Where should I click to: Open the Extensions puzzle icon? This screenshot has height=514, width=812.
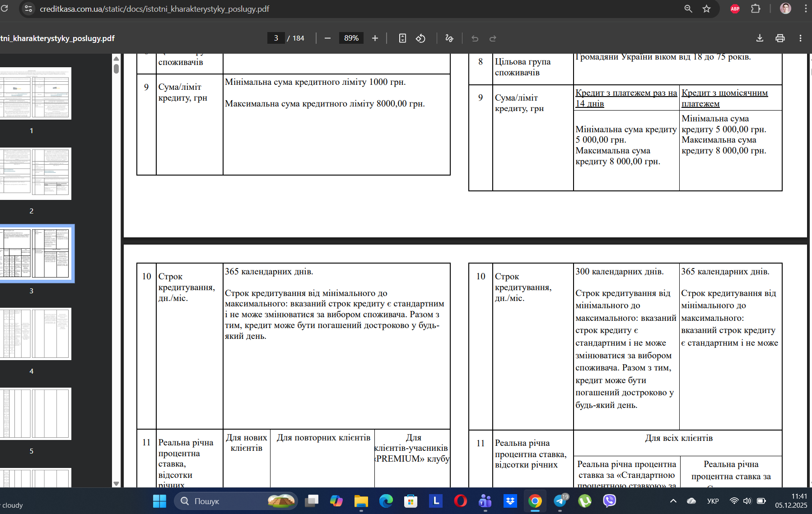tap(756, 9)
